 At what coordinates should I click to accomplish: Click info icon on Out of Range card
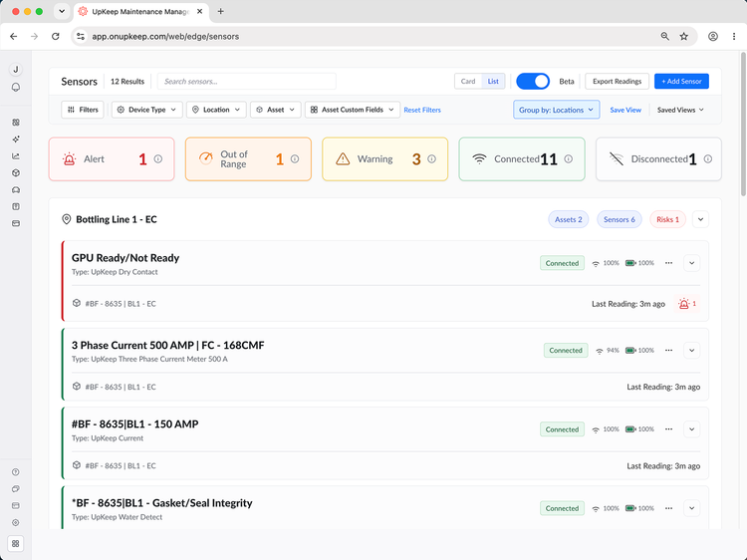click(x=295, y=158)
